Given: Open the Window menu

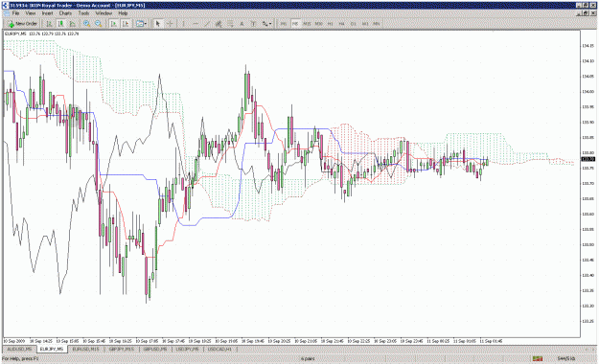Looking at the screenshot, I should click(x=104, y=13).
